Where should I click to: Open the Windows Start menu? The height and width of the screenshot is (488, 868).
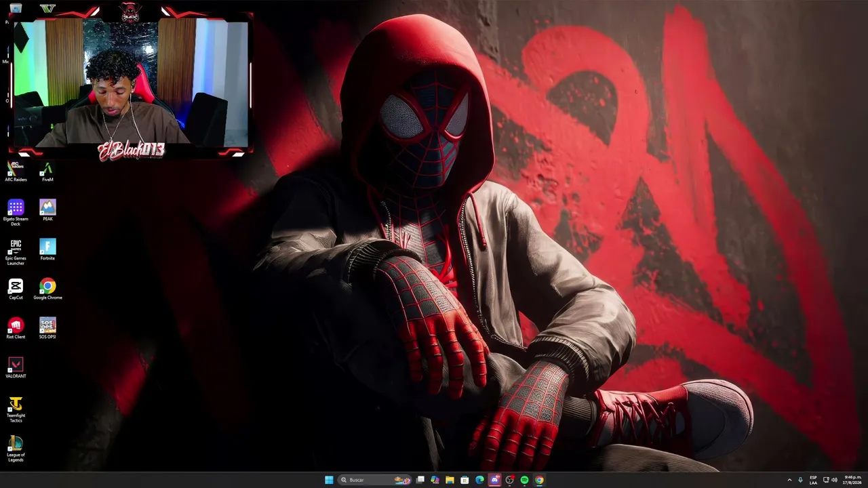pyautogui.click(x=329, y=480)
